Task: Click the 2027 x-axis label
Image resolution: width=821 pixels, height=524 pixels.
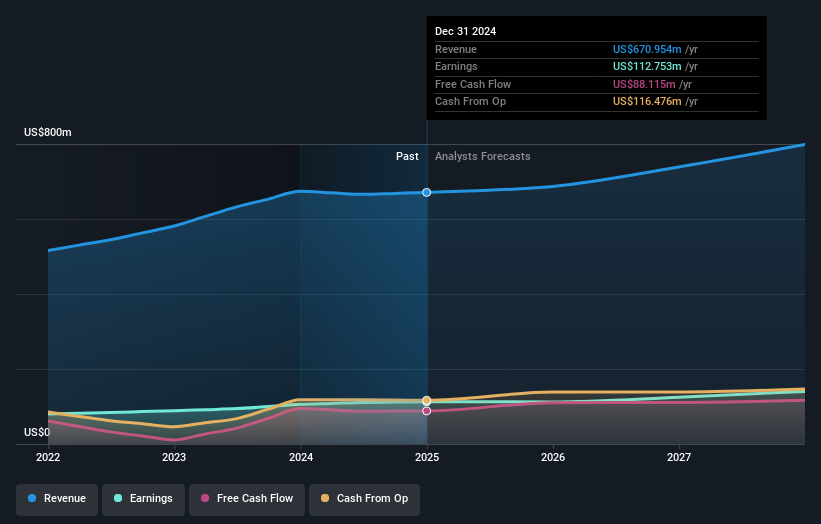Action: pos(679,458)
